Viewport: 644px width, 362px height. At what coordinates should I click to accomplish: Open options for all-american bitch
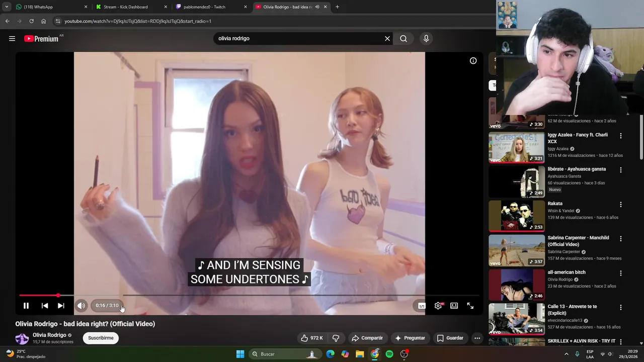620,273
